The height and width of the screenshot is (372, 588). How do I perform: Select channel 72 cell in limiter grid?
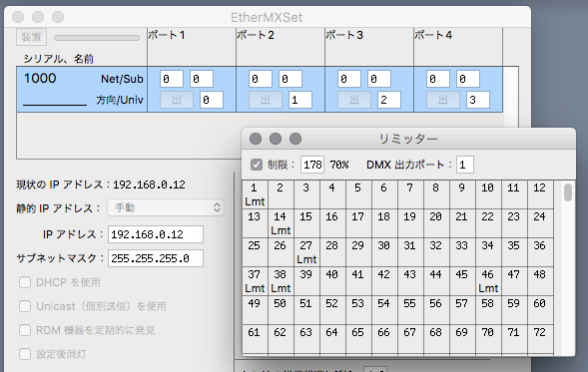540,339
